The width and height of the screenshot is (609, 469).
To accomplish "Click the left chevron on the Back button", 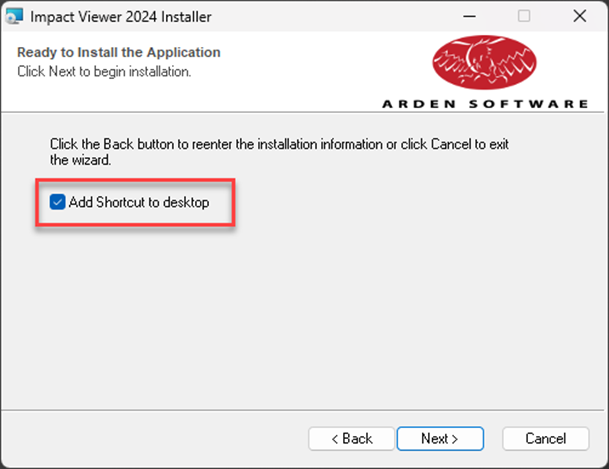I will [335, 439].
